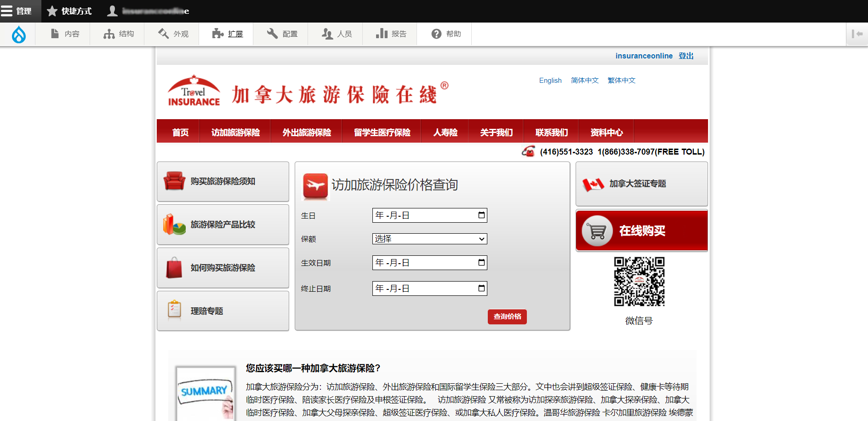Switch language to English
The image size is (868, 421).
pos(550,81)
